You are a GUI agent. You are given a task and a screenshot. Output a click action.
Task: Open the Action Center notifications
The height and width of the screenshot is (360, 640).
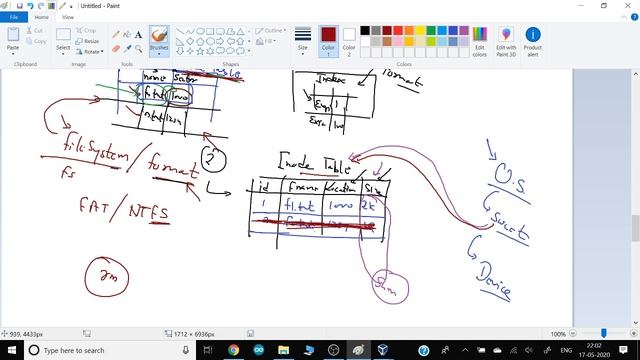(623, 350)
